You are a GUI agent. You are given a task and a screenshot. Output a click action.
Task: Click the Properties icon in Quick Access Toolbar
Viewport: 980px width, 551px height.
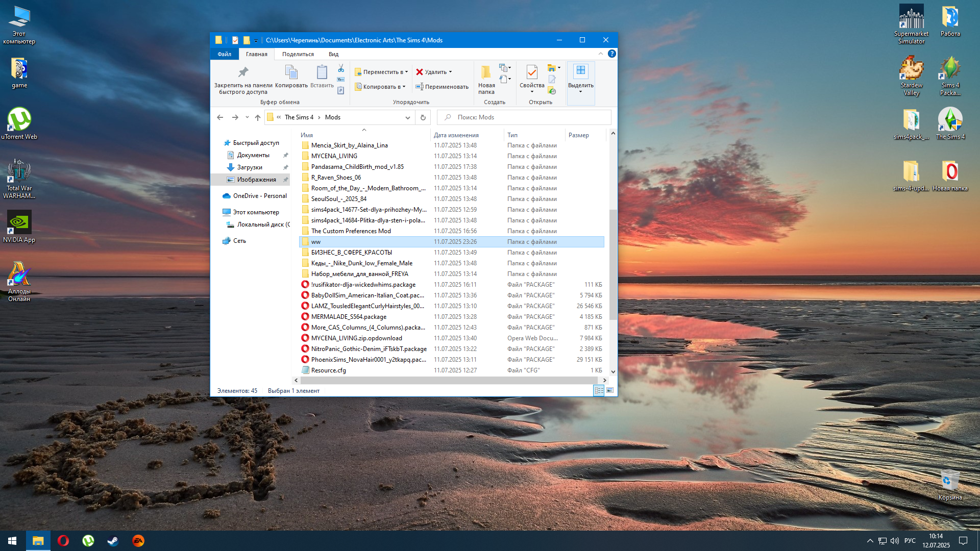(x=235, y=40)
